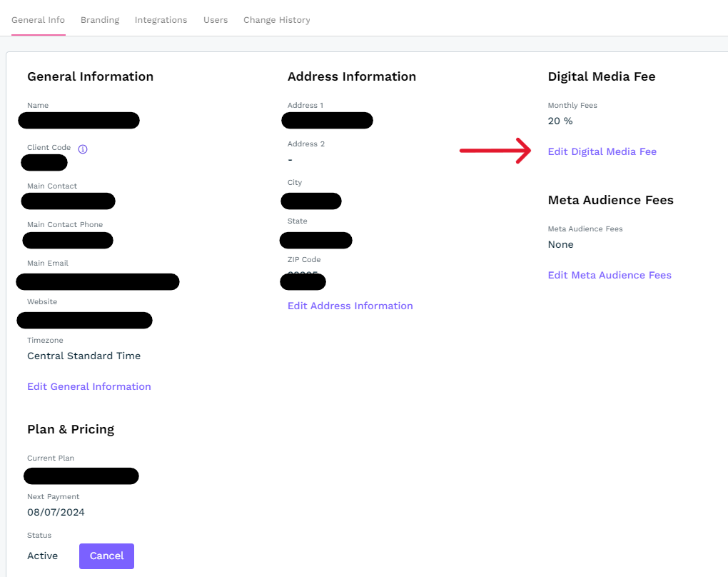Click Edit Digital Media Fee link
This screenshot has width=728, height=577.
pyautogui.click(x=602, y=151)
